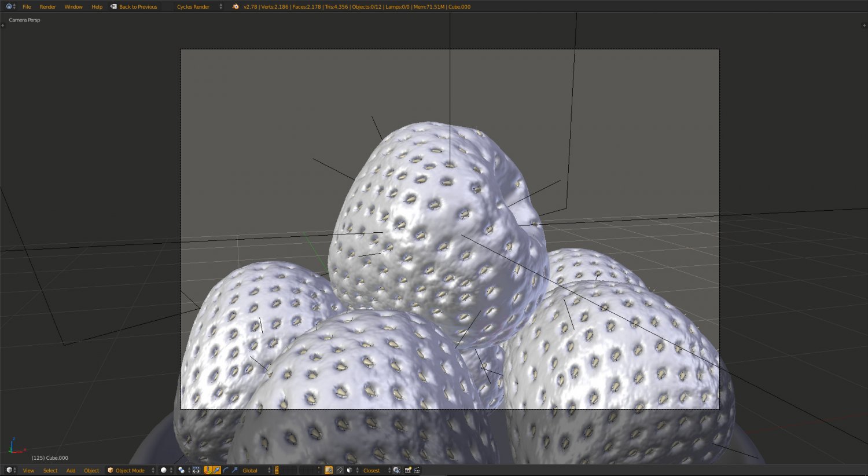Open the viewport shading sphere icon
Screen dimensions: 868x476
coord(164,470)
